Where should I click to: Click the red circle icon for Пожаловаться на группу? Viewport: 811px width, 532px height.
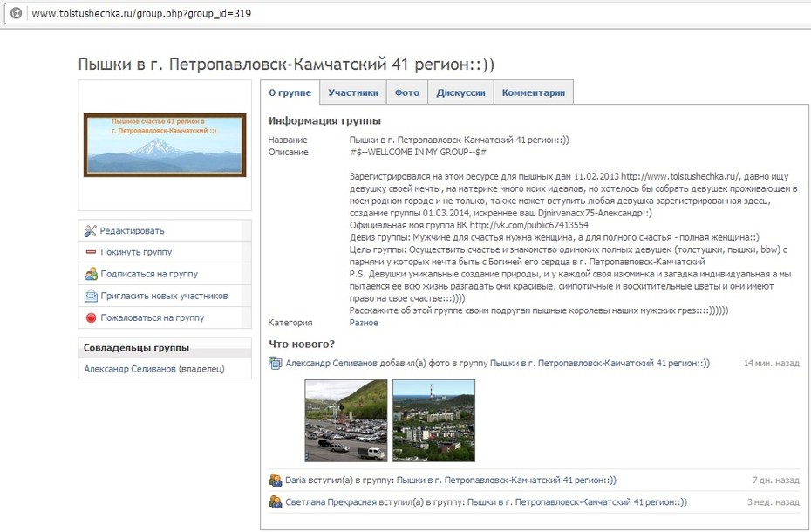click(91, 317)
